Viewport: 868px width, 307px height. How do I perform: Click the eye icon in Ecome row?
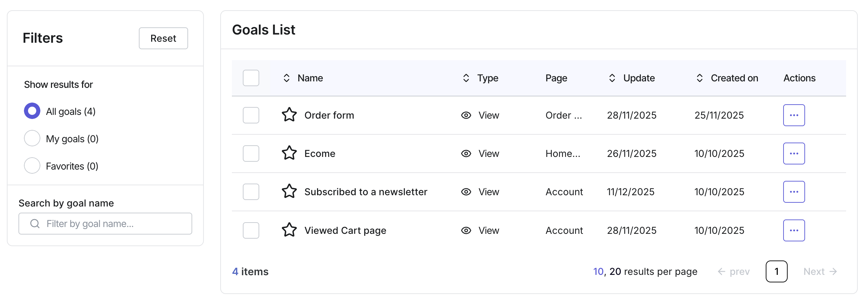coord(466,153)
